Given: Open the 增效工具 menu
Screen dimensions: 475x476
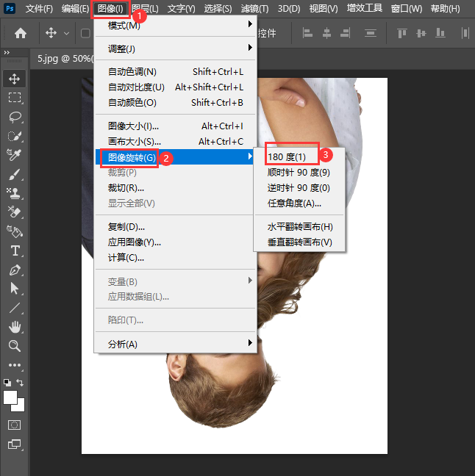Looking at the screenshot, I should [365, 8].
